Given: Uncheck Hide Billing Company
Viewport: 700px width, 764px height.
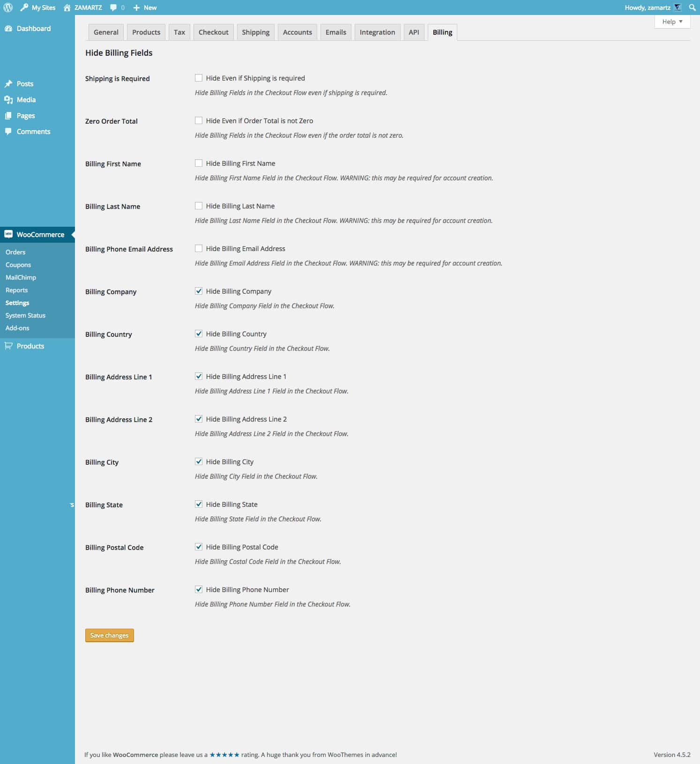Looking at the screenshot, I should (x=199, y=291).
